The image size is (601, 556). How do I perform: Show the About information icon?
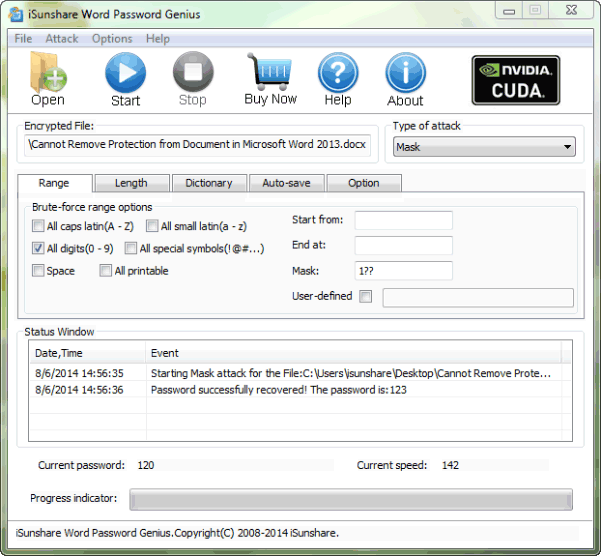[405, 79]
